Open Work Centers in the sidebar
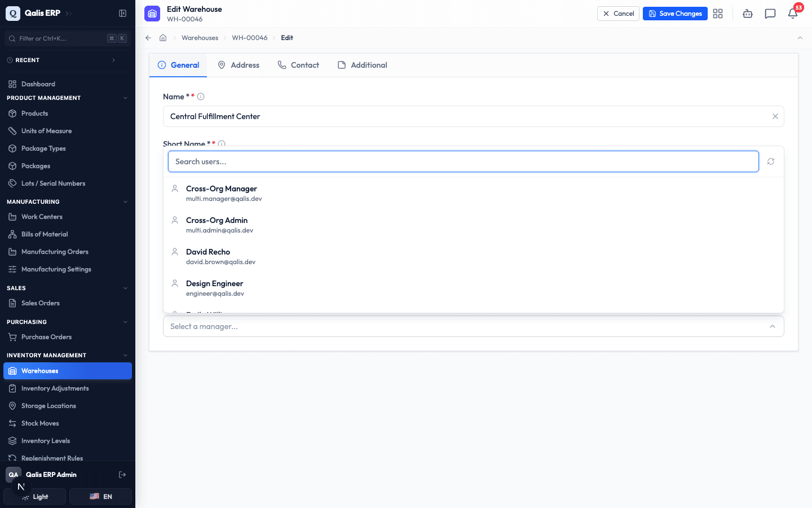The image size is (812, 508). pyautogui.click(x=68, y=217)
